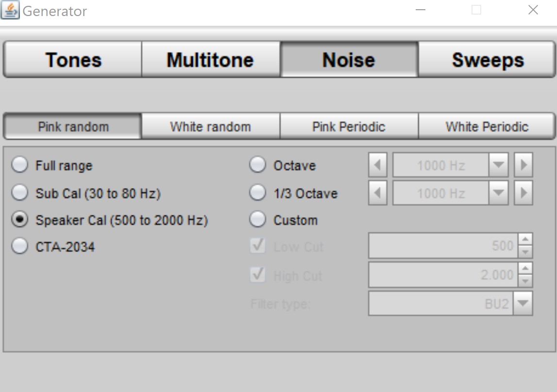Enable the Custom filter radio button
This screenshot has height=392, width=557.
pyautogui.click(x=258, y=220)
